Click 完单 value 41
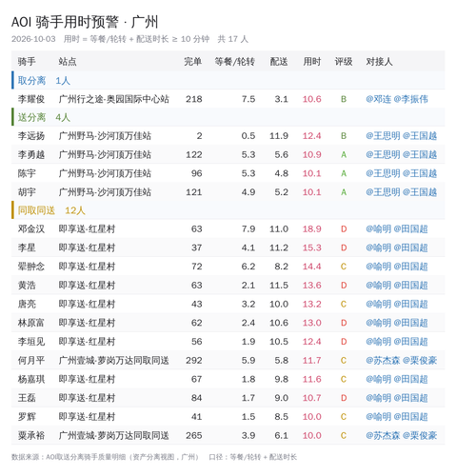The height and width of the screenshot is (476, 456). click(x=196, y=416)
